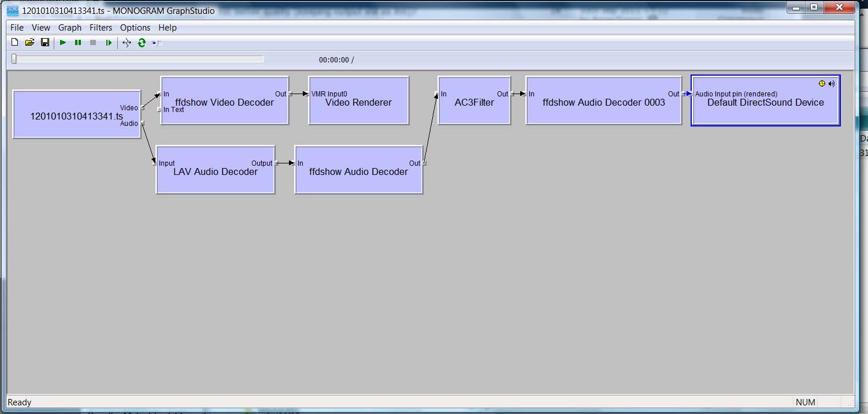Image resolution: width=868 pixels, height=414 pixels.
Task: Pause the graph using the pause icon
Action: point(78,42)
